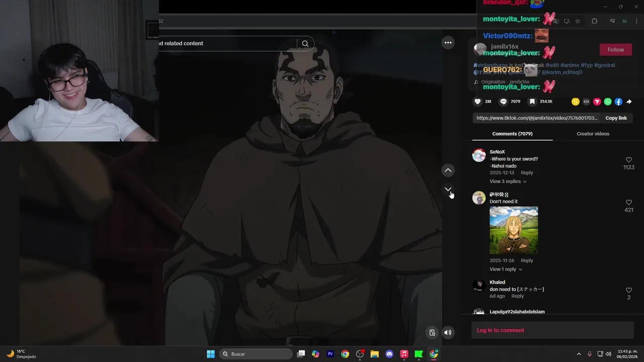
Task: Like the video with the heart icon
Action: point(477,102)
